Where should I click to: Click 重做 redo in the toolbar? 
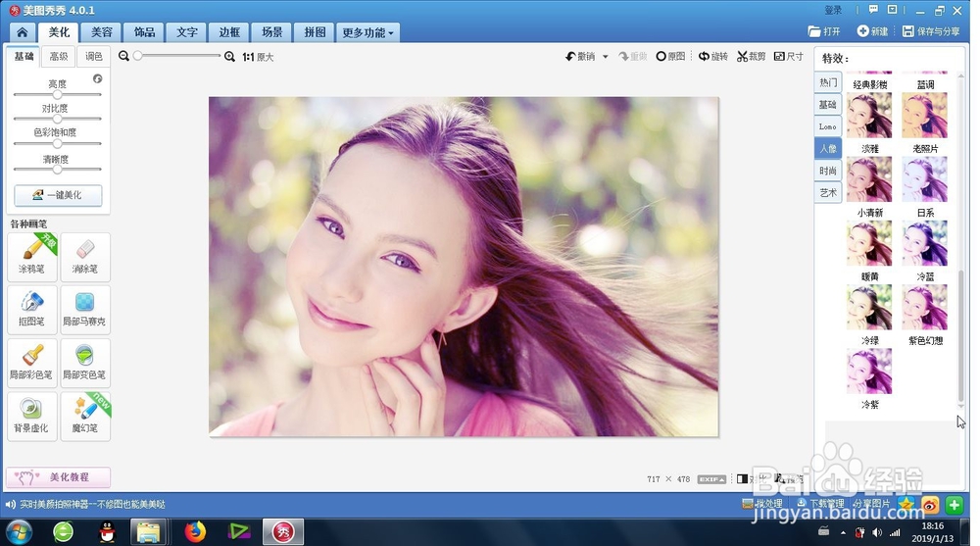[x=632, y=56]
